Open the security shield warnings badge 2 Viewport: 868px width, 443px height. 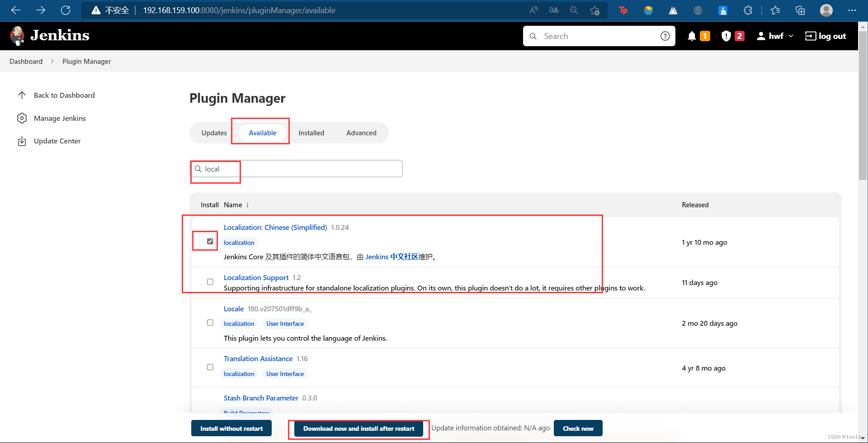(733, 36)
